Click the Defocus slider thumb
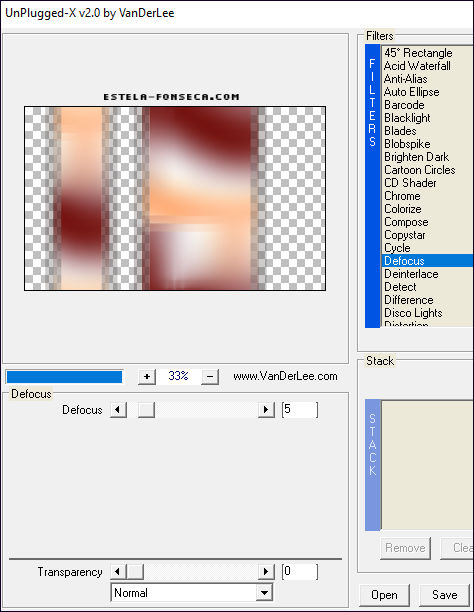 click(x=146, y=410)
